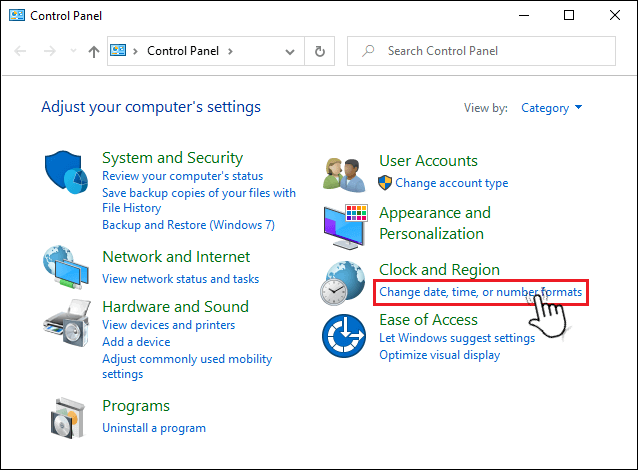This screenshot has width=638, height=470.
Task: Click Backup and Restore (Windows 7) link
Action: [188, 225]
